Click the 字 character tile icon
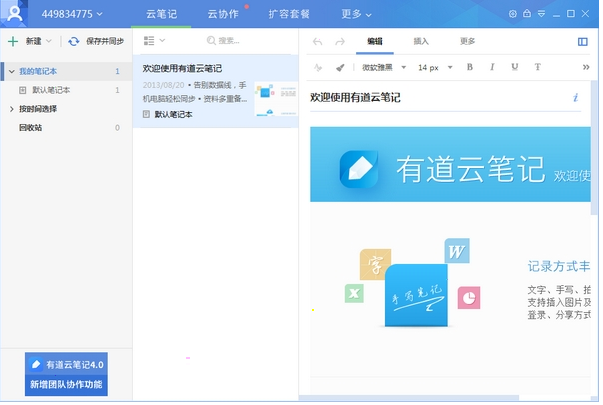 coord(375,265)
